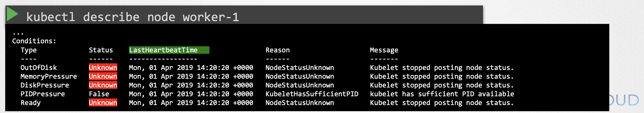Click the kubectl describe node worker-1 command

click(133, 17)
